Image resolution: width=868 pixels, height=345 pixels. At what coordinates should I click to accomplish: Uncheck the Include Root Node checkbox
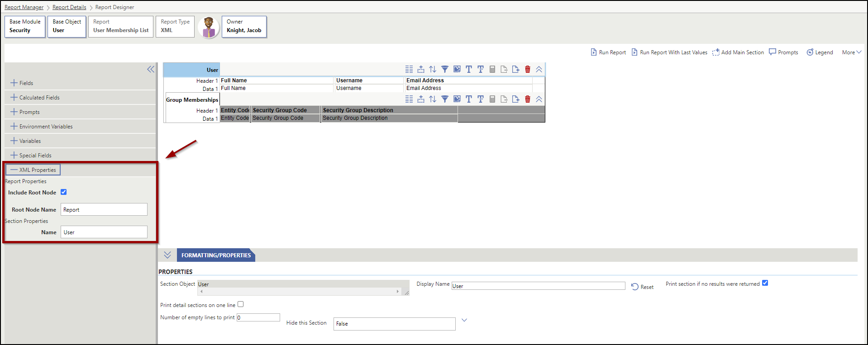pos(64,192)
